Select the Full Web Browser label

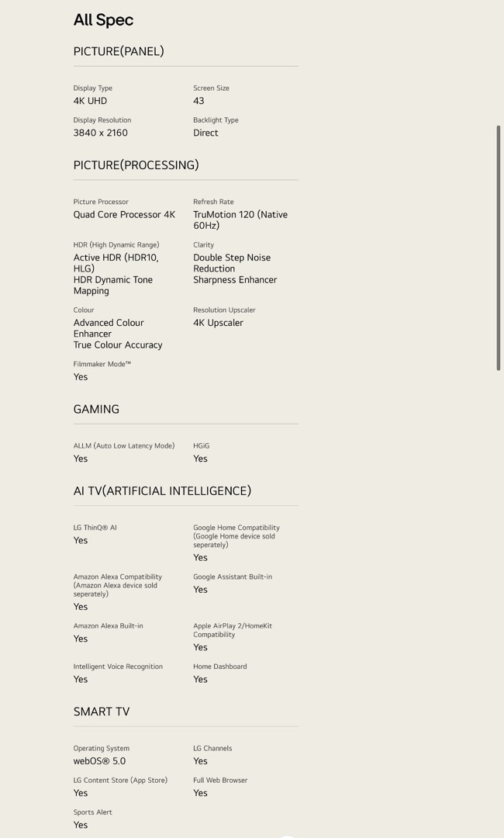pyautogui.click(x=220, y=781)
